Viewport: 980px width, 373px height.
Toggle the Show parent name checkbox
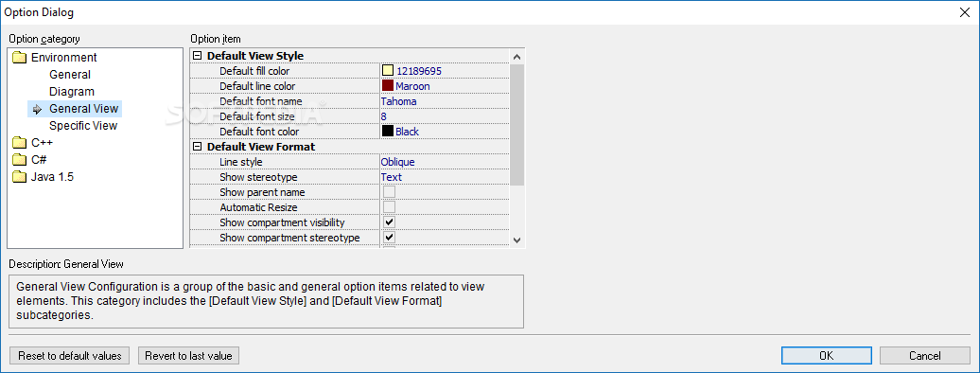[389, 192]
